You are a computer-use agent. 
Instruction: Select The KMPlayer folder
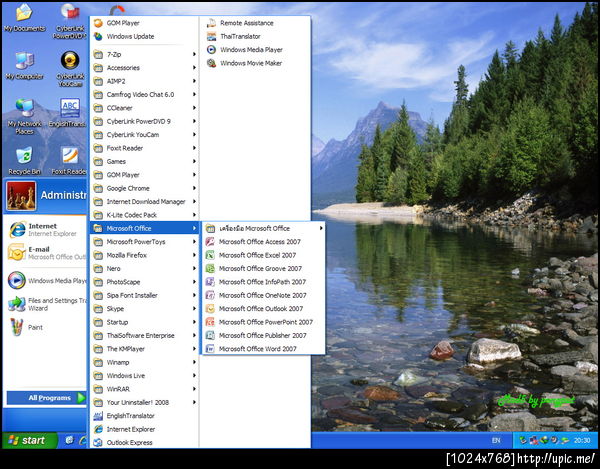[145, 348]
